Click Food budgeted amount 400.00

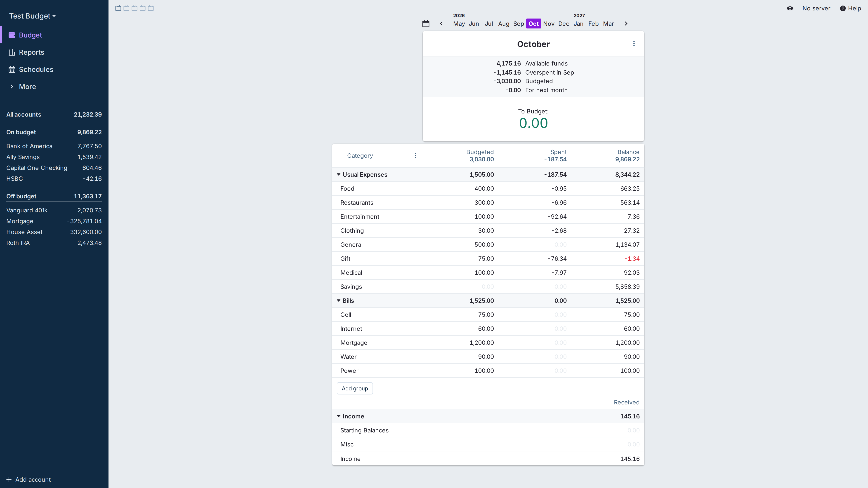[484, 189]
